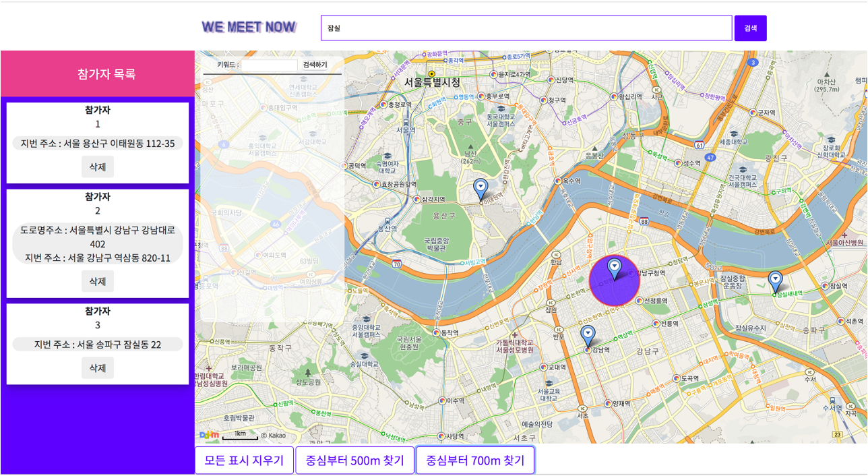Screen dimensions: 868x476
Task: Click the map marker near 강남구청역
Action: click(x=615, y=269)
